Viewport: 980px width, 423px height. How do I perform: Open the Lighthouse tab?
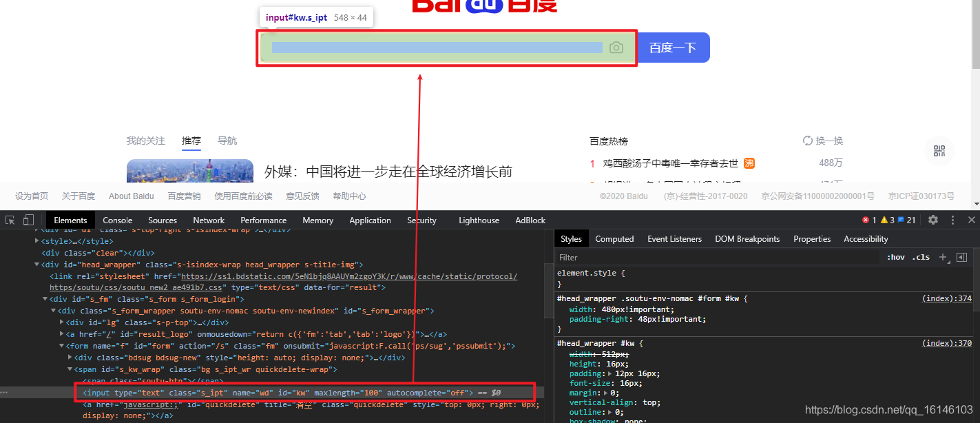479,220
